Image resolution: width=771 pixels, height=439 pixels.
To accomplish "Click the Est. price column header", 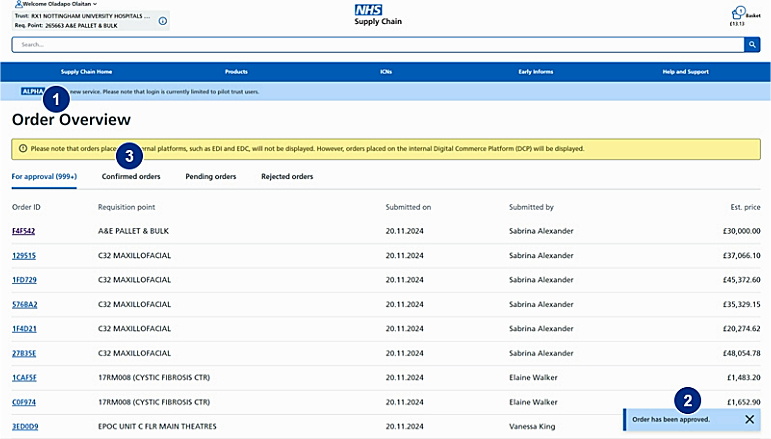I will pyautogui.click(x=745, y=207).
